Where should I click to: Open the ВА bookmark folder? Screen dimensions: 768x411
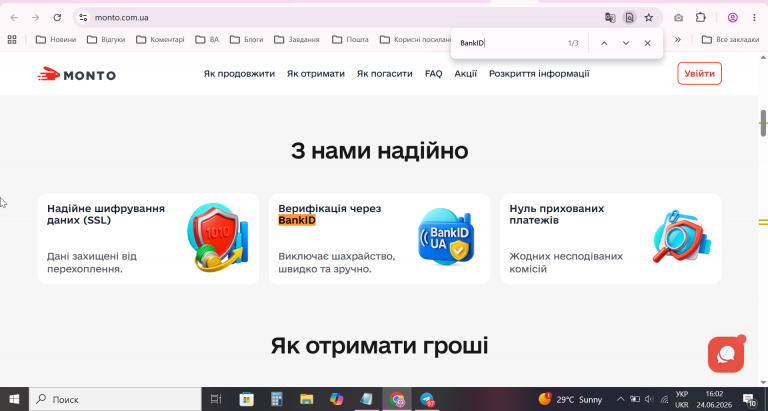click(207, 40)
